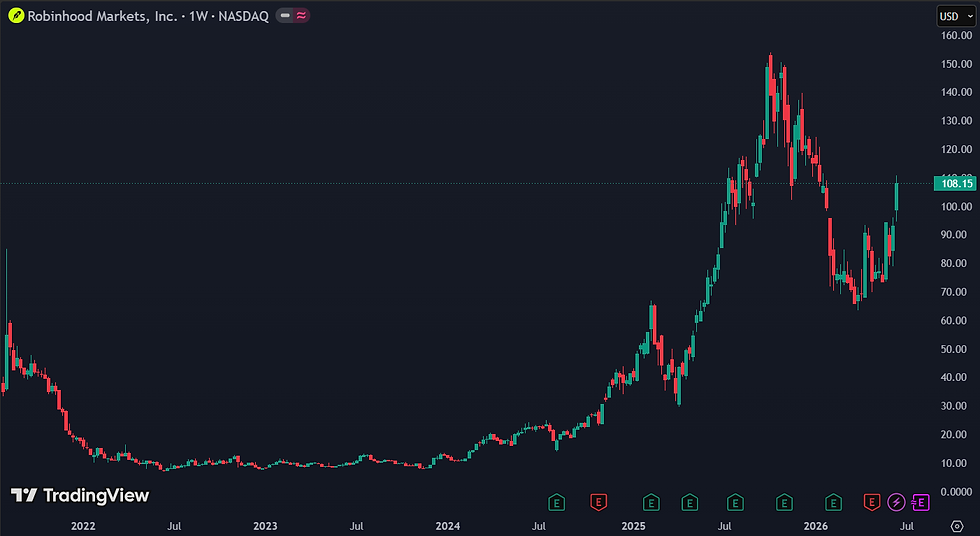Open the USD currency dropdown

[x=956, y=16]
